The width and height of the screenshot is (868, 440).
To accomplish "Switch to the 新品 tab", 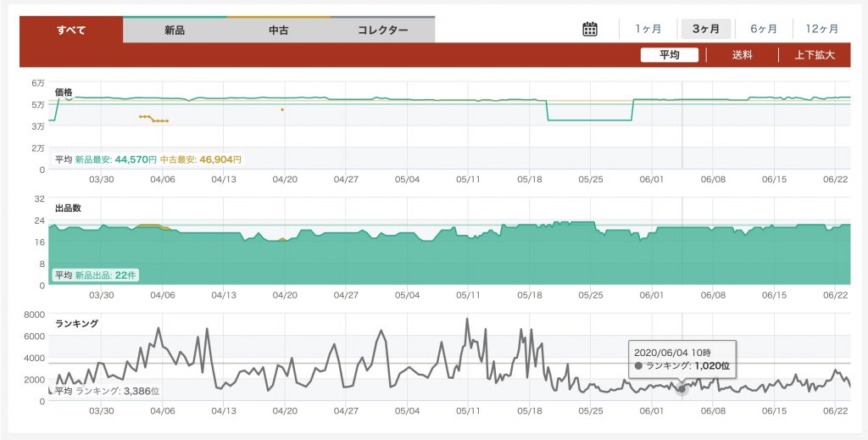I will tap(175, 31).
